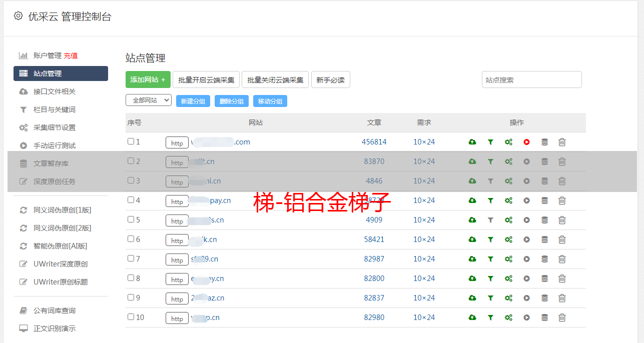The image size is (644, 343).
Task: Tick the checkbox for row 6
Action: (131, 239)
